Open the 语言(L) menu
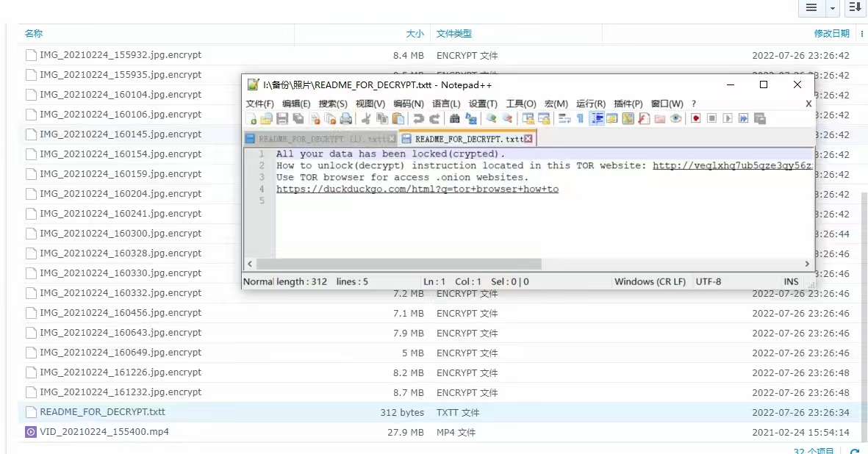Screen dimensions: 868x454 tap(446, 104)
